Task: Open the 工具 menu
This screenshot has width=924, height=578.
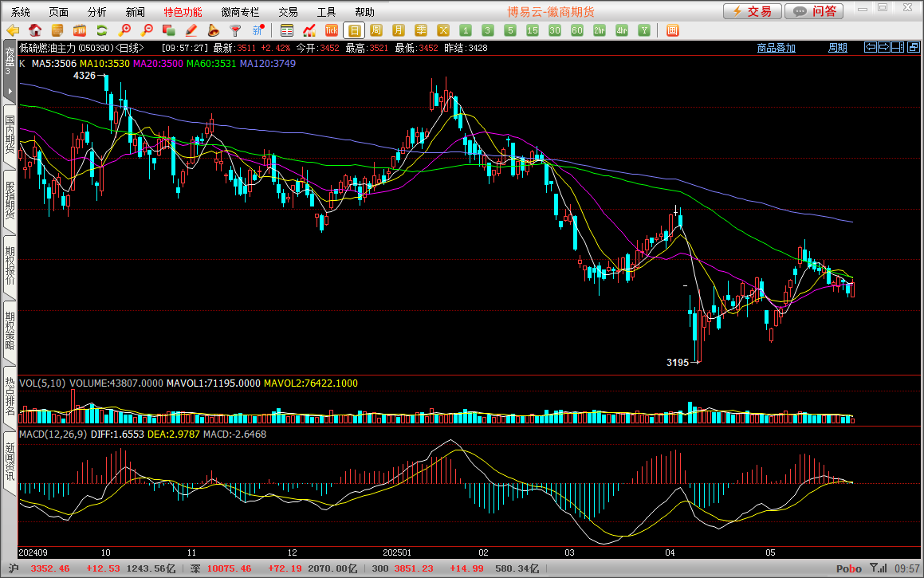Action: pos(326,12)
